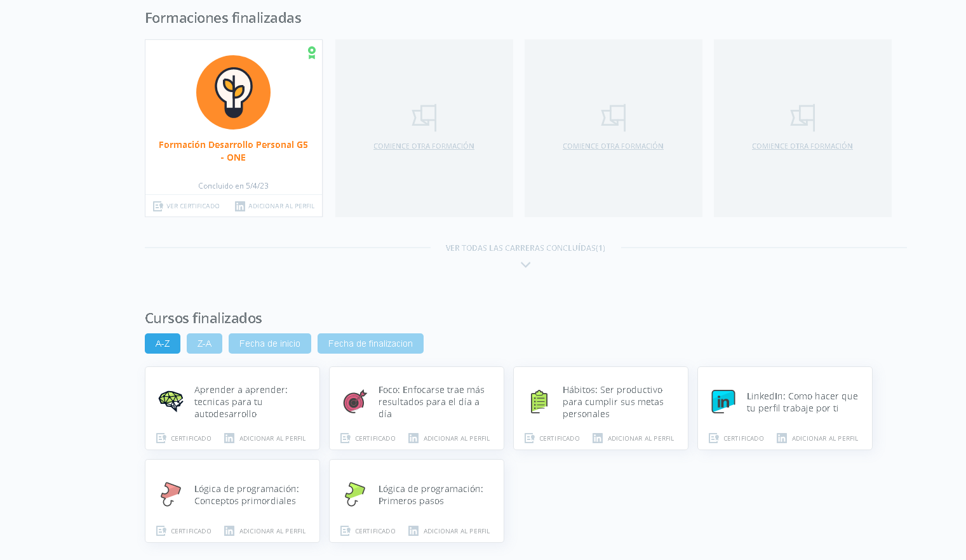Open course LinkedIn: Como hacer que tu perfil
Viewport: 966px width, 560px height.
click(802, 402)
